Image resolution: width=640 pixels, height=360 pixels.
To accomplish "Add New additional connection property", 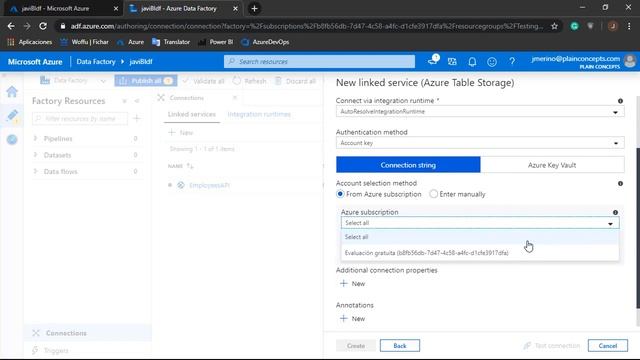I will pyautogui.click(x=353, y=284).
